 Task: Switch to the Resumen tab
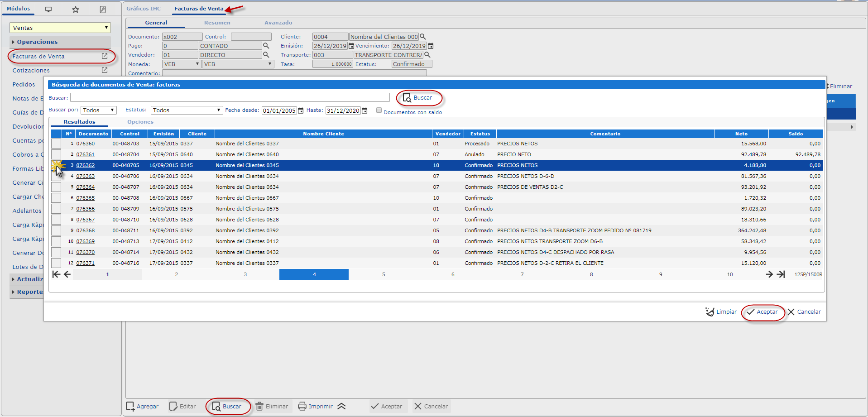pos(217,23)
